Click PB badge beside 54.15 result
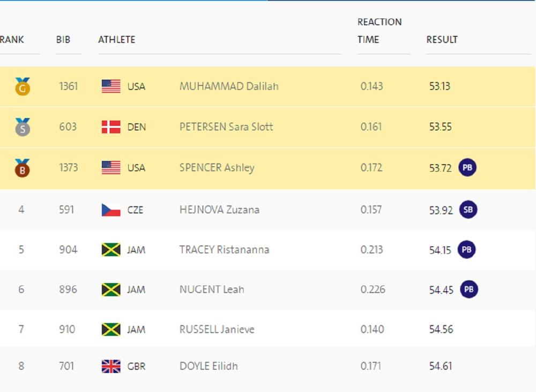536x392 pixels. tap(467, 250)
